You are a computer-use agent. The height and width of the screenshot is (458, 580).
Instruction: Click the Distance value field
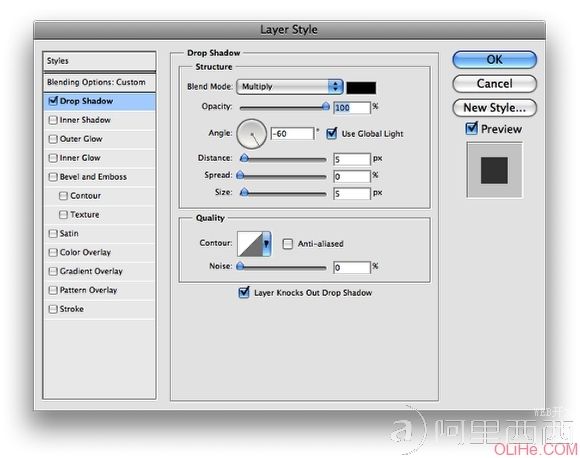point(351,159)
